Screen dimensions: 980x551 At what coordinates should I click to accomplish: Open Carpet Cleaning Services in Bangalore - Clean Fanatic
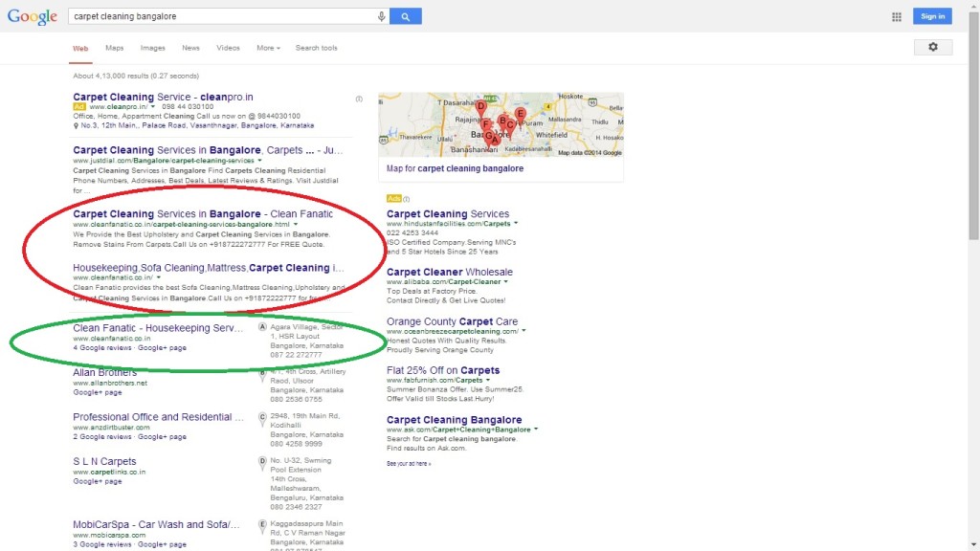pyautogui.click(x=203, y=213)
